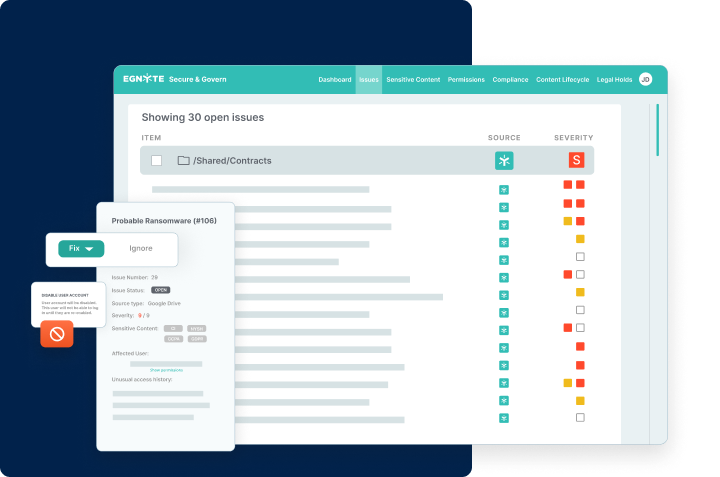
Task: Click the Egnyte source icon in the Contracts row
Action: pos(504,161)
